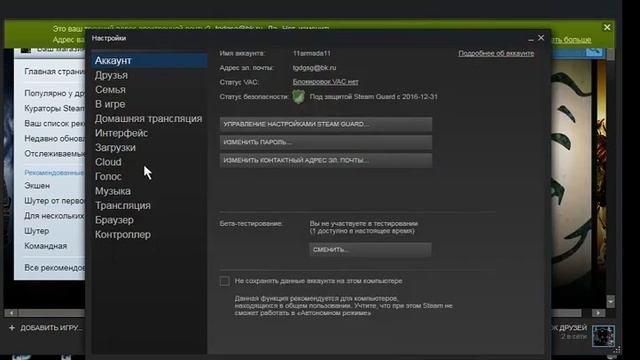Open the Друзья settings section

click(x=111, y=75)
